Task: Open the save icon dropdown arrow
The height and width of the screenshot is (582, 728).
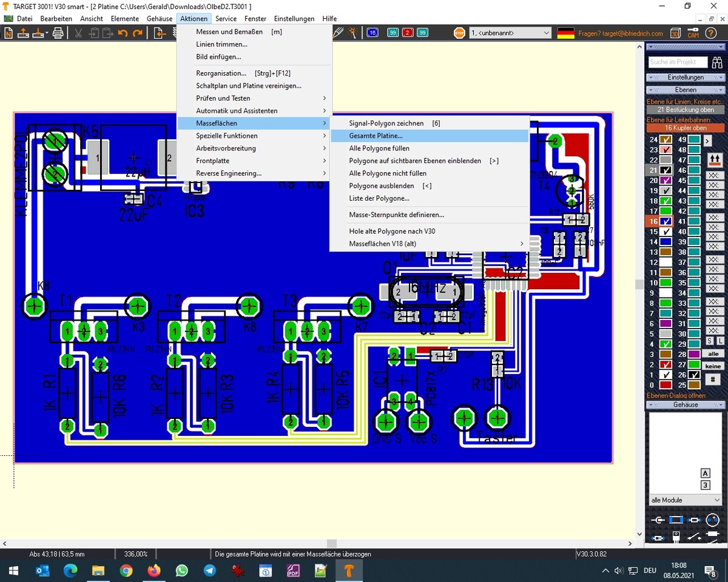Action: coord(47,33)
